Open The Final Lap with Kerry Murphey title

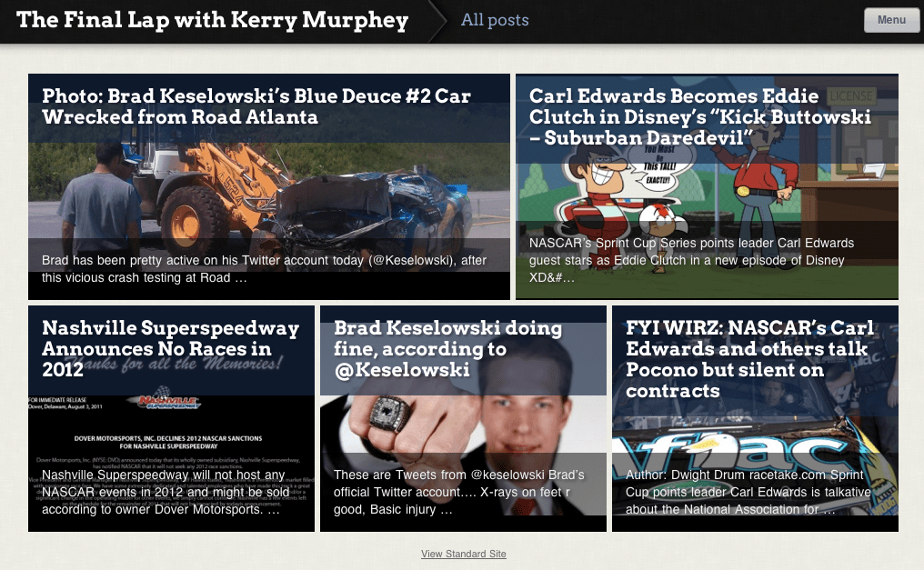[x=213, y=20]
